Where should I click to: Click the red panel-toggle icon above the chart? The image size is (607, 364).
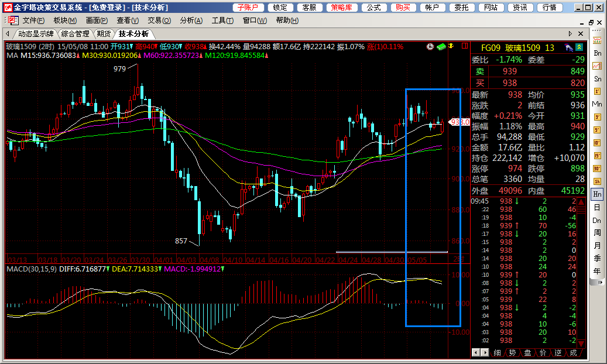pyautogui.click(x=465, y=46)
